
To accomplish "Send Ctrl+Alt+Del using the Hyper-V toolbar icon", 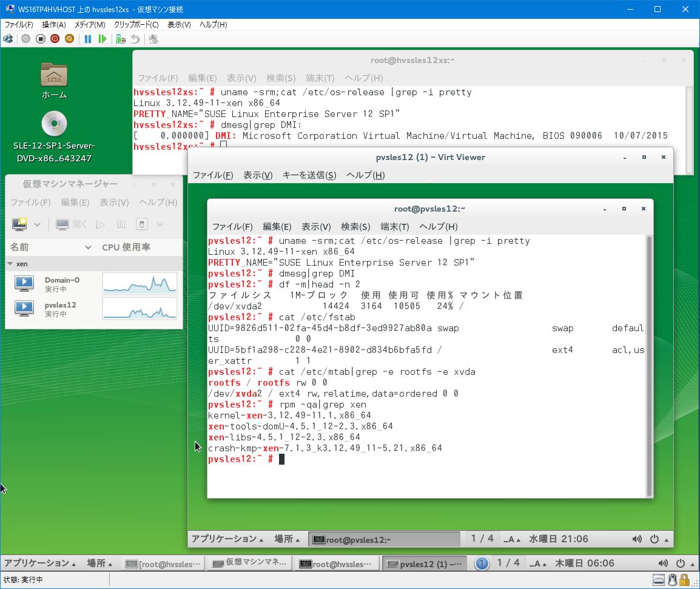I will pyautogui.click(x=8, y=39).
